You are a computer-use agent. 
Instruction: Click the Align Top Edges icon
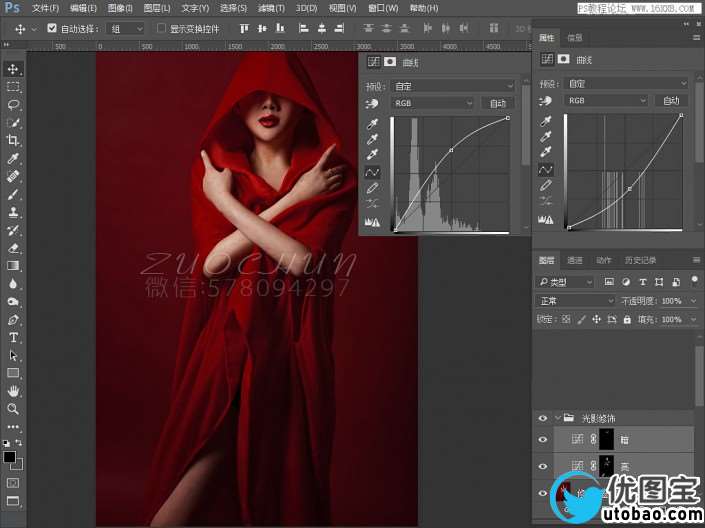point(244,28)
